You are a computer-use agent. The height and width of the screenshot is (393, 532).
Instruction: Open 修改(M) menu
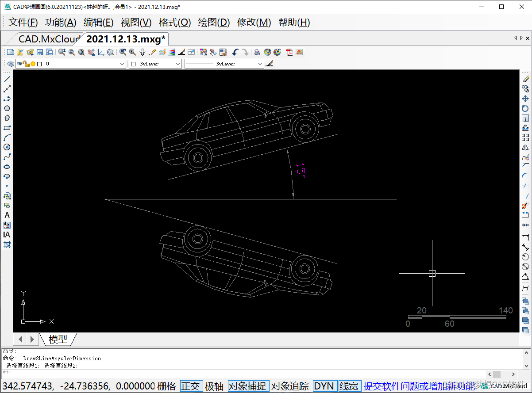coord(254,23)
